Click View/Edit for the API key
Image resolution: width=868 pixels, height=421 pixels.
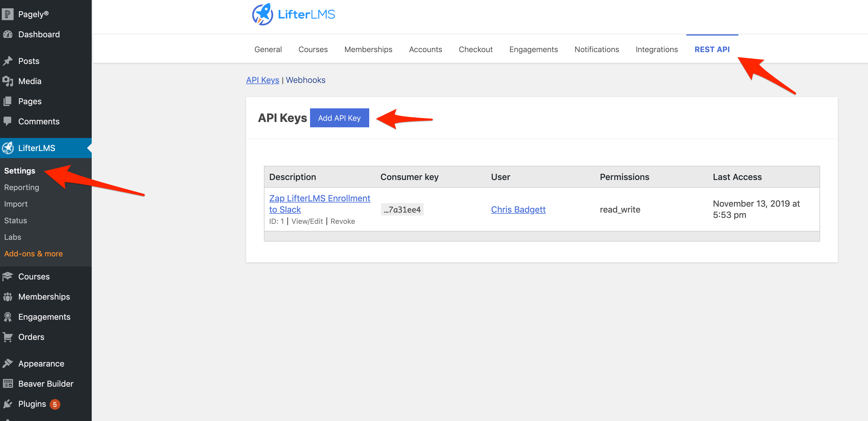coord(307,221)
